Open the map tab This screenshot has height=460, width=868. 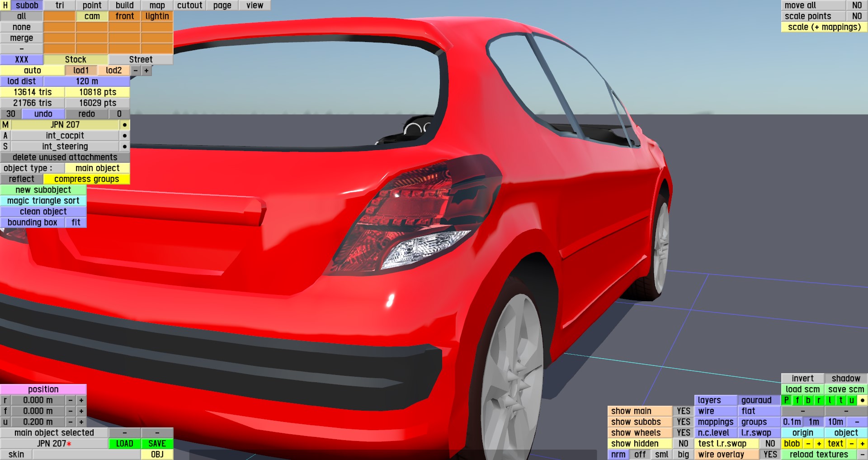click(157, 5)
